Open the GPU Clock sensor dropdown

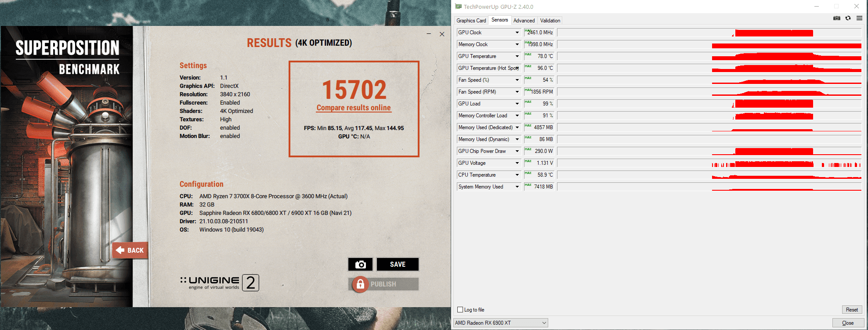click(x=517, y=33)
